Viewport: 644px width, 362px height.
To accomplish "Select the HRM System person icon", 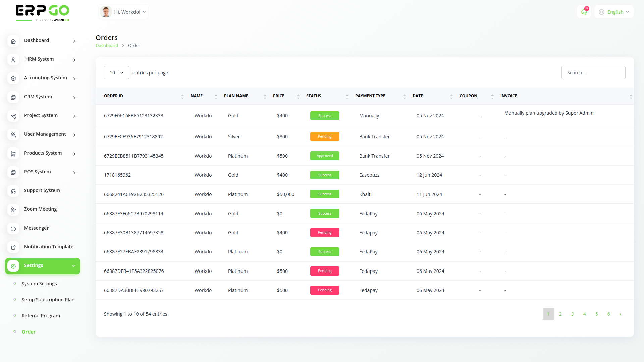I will [13, 60].
